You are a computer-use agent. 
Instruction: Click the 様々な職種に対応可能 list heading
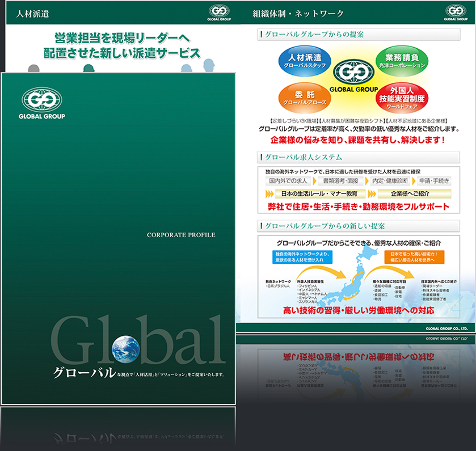click(389, 281)
